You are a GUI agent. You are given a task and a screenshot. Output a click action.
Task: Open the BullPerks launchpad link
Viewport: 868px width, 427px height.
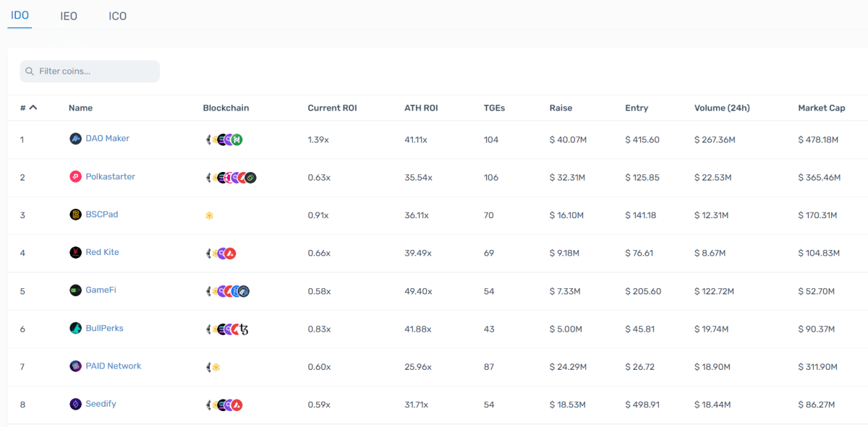coord(105,329)
